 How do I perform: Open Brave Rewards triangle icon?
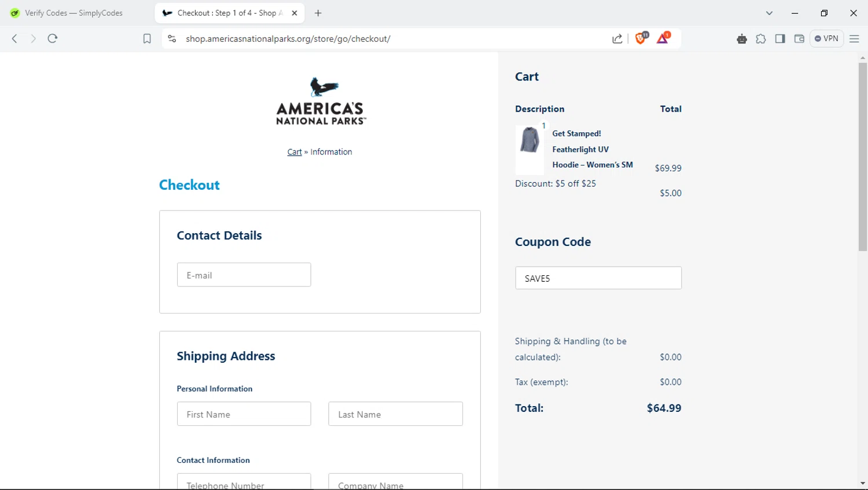pos(663,38)
